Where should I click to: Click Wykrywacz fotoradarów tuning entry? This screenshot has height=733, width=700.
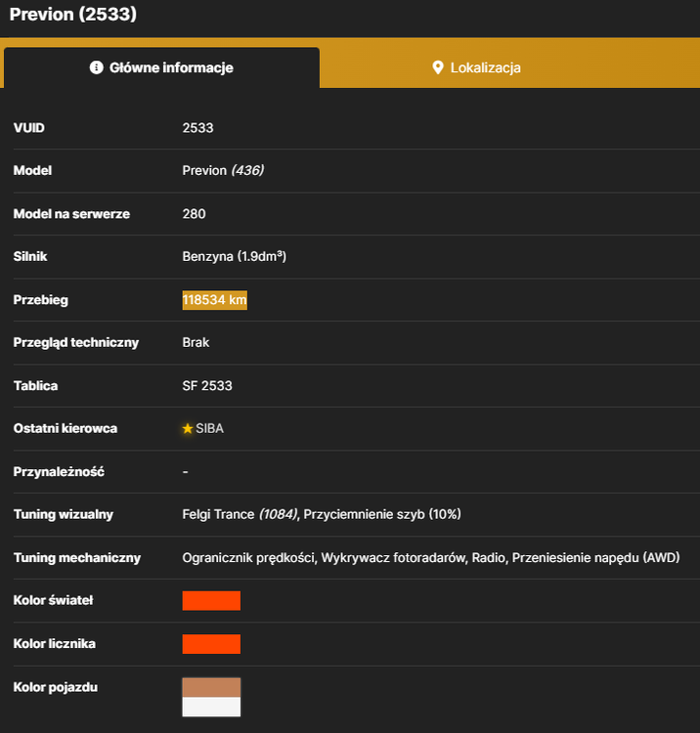click(394, 558)
